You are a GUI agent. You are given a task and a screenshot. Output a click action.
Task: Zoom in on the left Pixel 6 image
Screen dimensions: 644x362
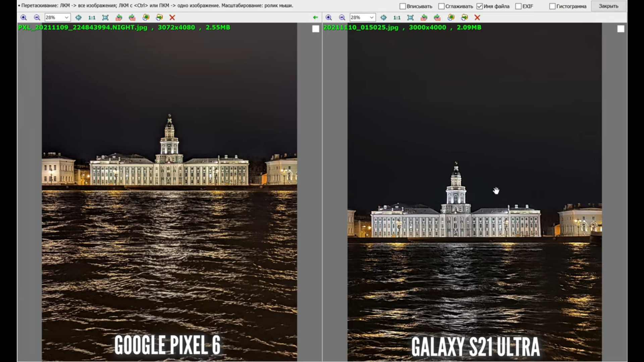pos(23,17)
